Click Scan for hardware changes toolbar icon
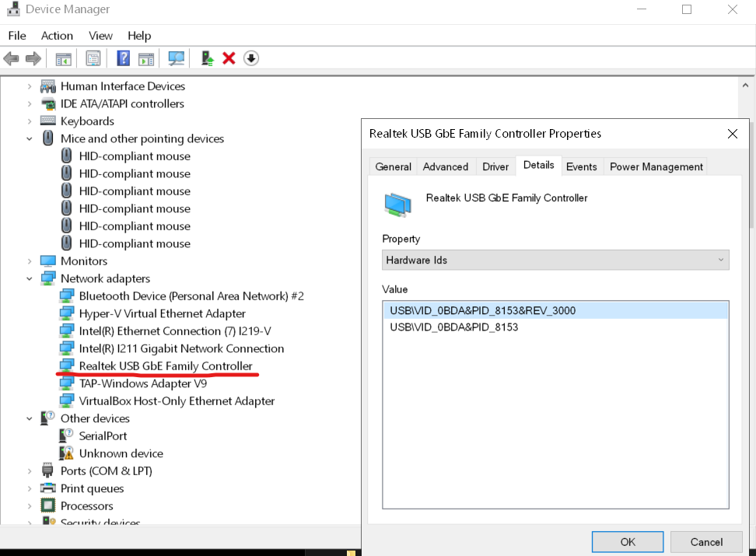The height and width of the screenshot is (556, 756). click(177, 58)
